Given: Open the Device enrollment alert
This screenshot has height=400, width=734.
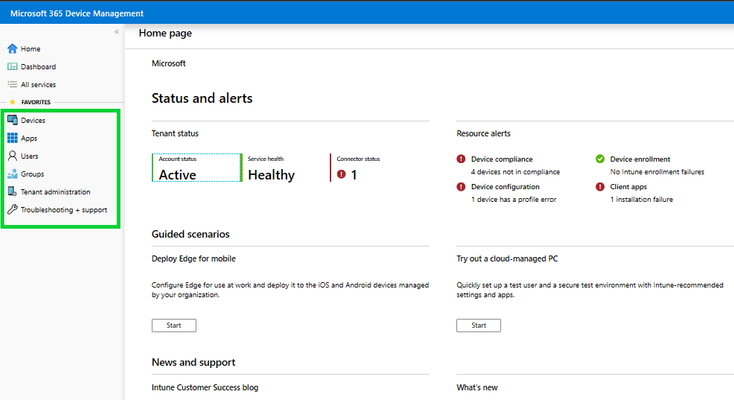Looking at the screenshot, I should (640, 159).
